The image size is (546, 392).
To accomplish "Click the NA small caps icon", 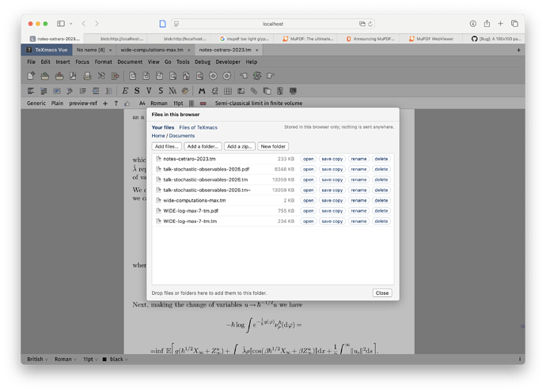I will 173,91.
